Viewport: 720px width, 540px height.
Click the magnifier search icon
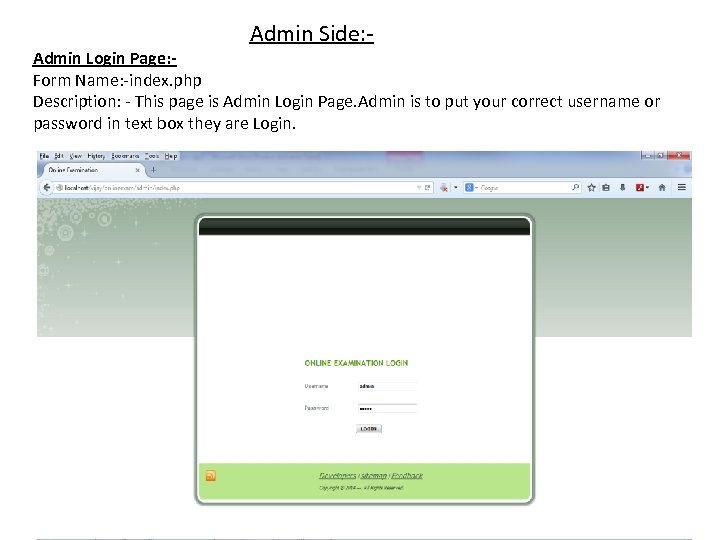[575, 187]
